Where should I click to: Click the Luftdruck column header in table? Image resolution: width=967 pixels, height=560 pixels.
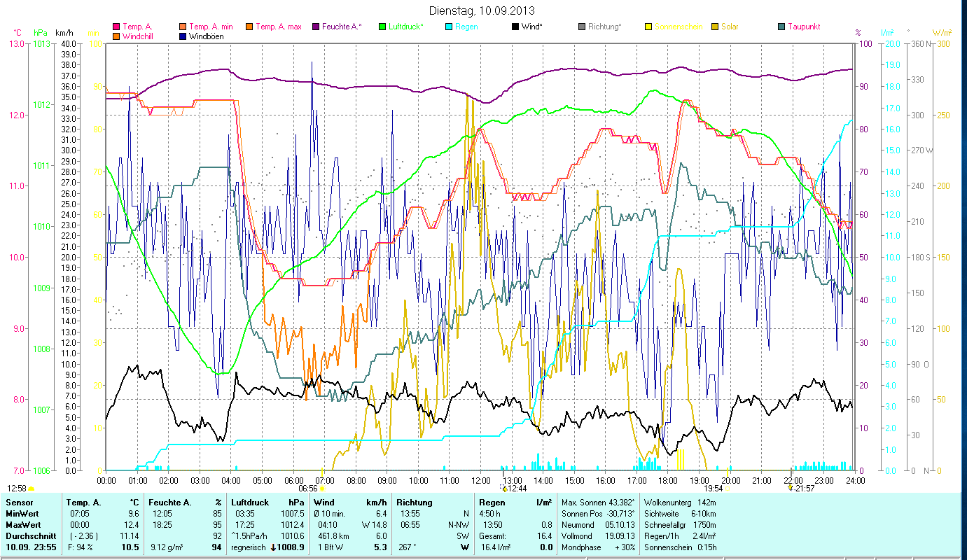251,503
